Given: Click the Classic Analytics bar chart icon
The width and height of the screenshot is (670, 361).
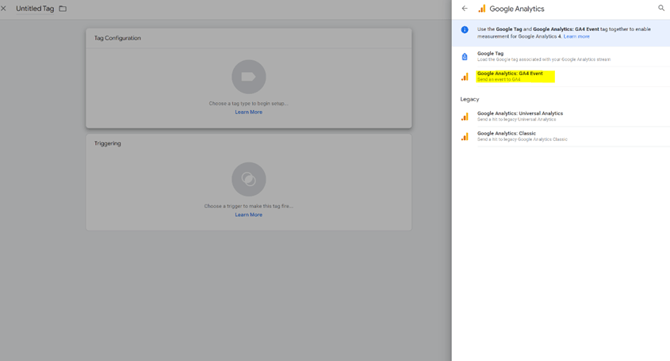Looking at the screenshot, I should click(x=464, y=137).
